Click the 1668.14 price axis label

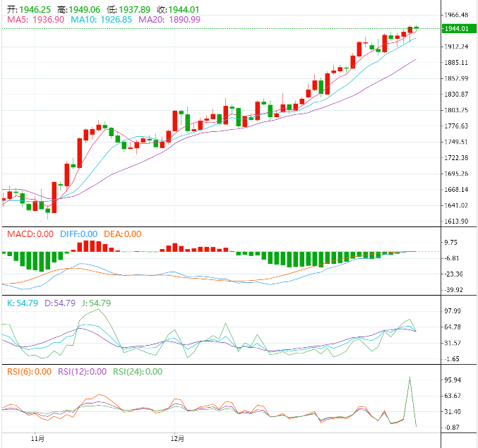click(x=456, y=190)
